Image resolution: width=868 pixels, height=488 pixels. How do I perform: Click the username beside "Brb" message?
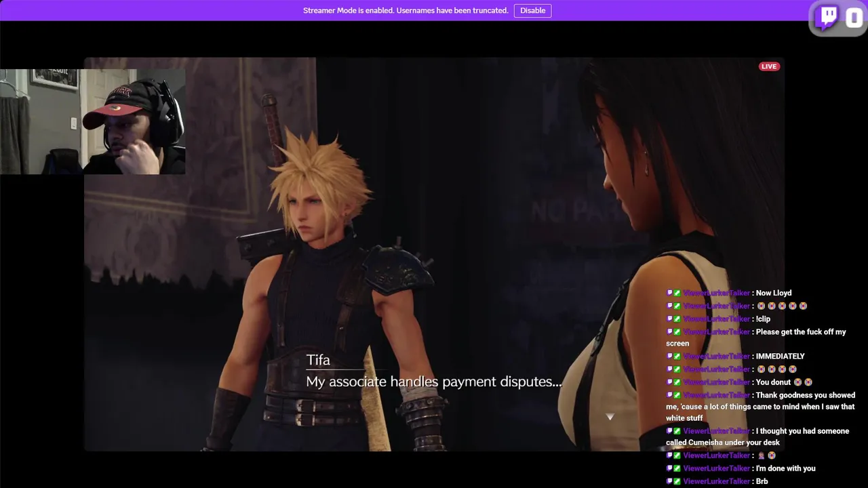716,481
